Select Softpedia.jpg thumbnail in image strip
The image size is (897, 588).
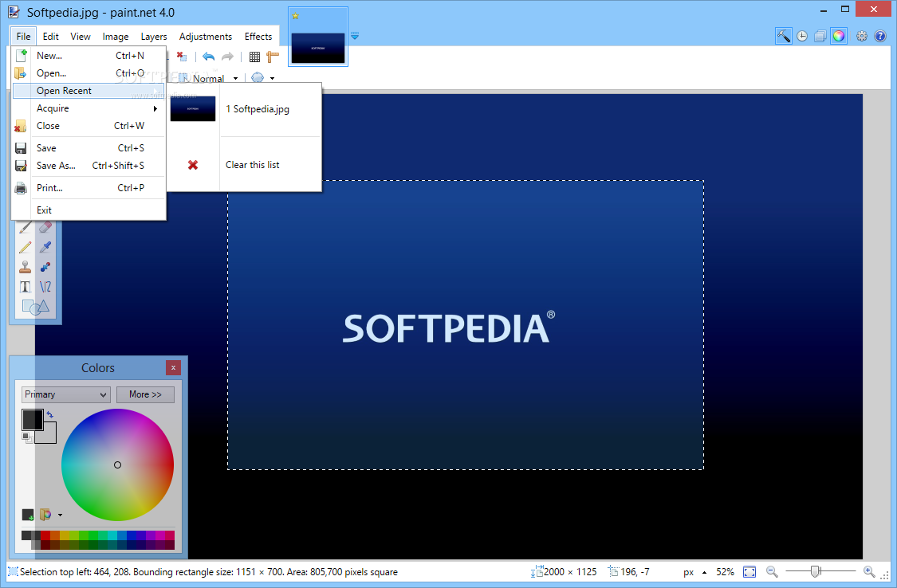point(318,37)
